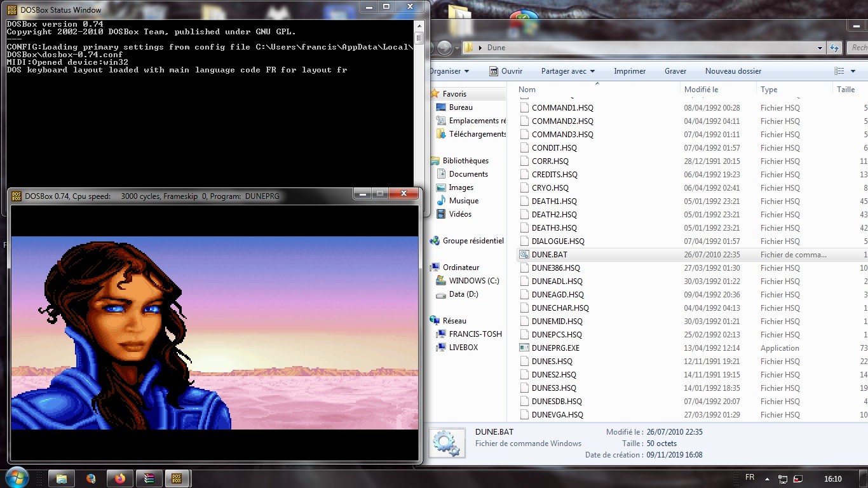Sort files by the Nom column
Screen dimensions: 868x488
597,90
